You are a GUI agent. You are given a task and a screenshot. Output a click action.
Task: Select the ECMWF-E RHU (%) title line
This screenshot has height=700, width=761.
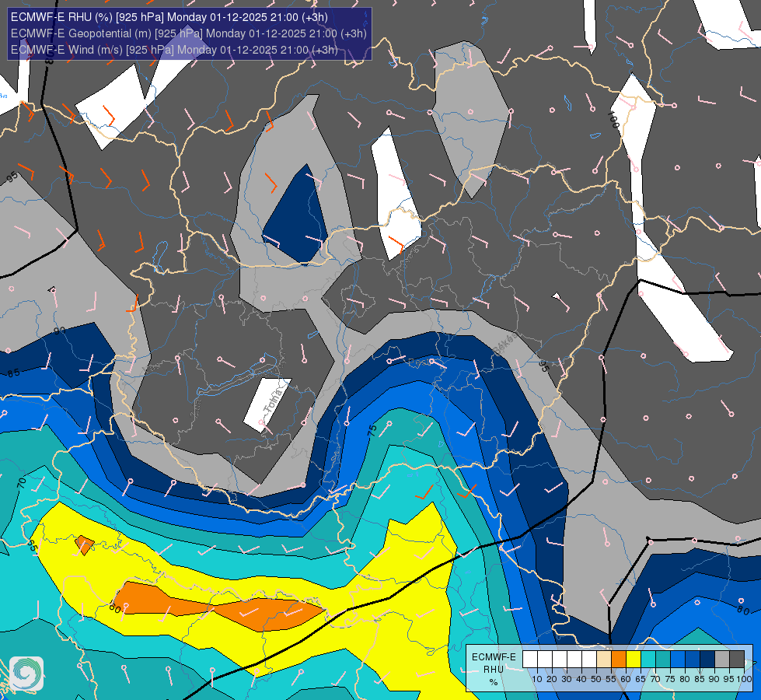[169, 17]
